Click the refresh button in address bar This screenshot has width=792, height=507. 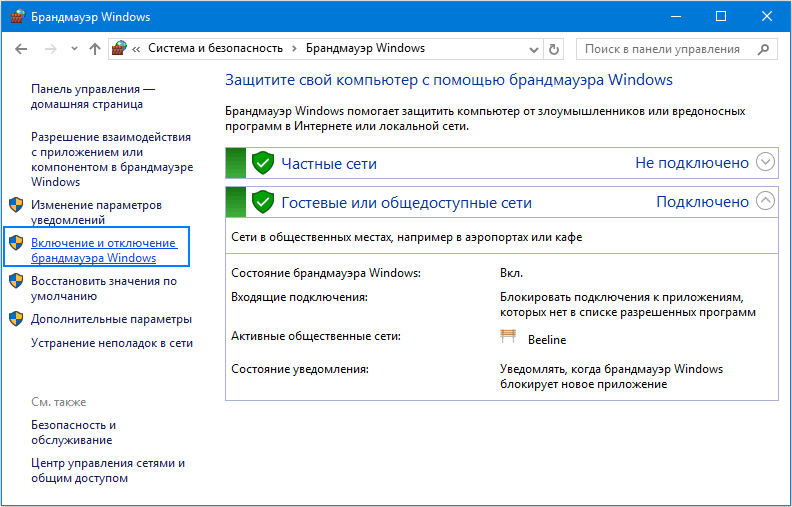[x=555, y=49]
